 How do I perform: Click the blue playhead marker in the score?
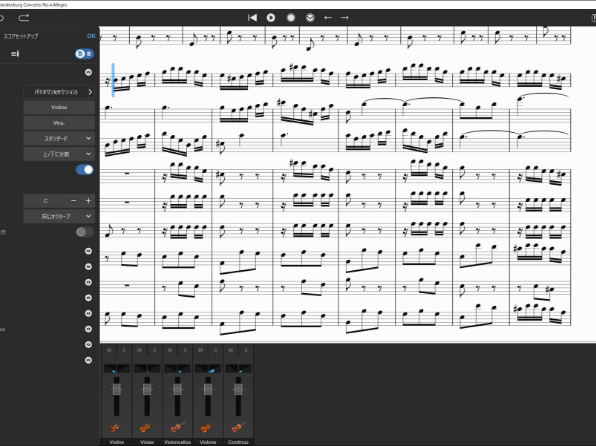tap(113, 80)
